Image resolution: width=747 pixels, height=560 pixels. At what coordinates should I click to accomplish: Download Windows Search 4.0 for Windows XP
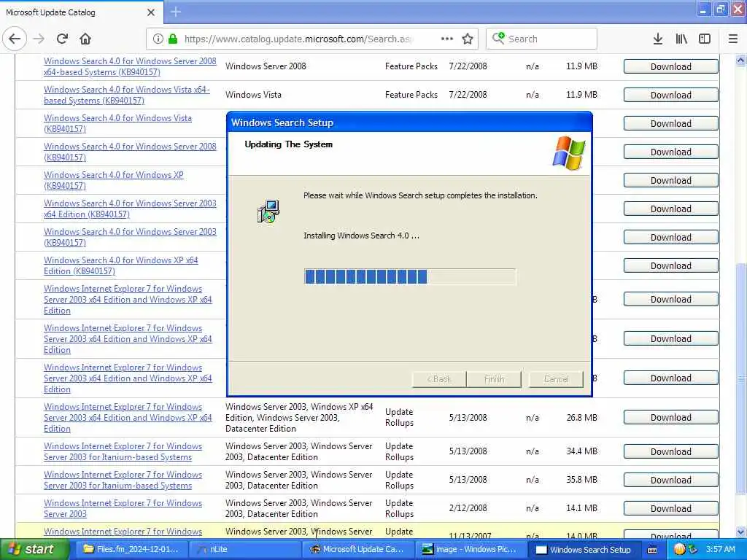point(671,181)
